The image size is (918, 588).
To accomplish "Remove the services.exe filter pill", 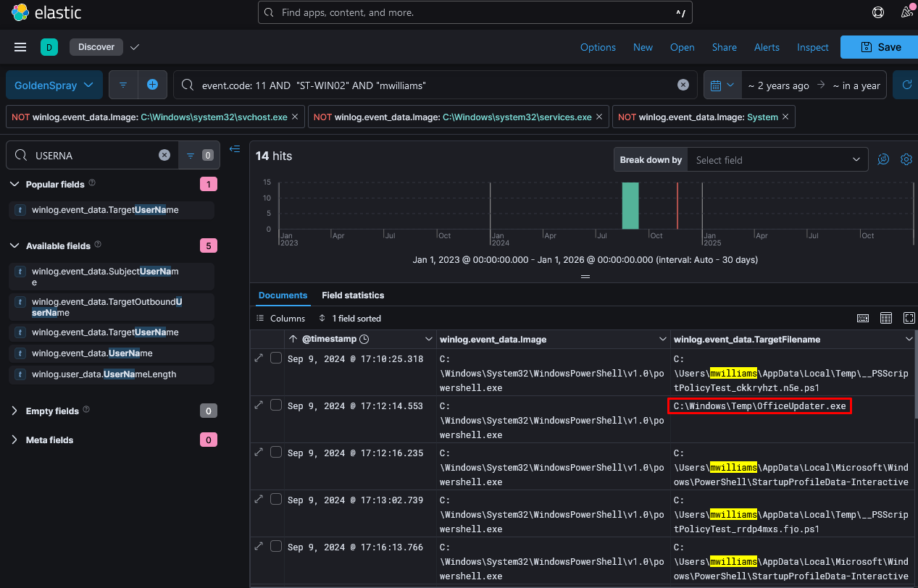I will click(x=599, y=117).
